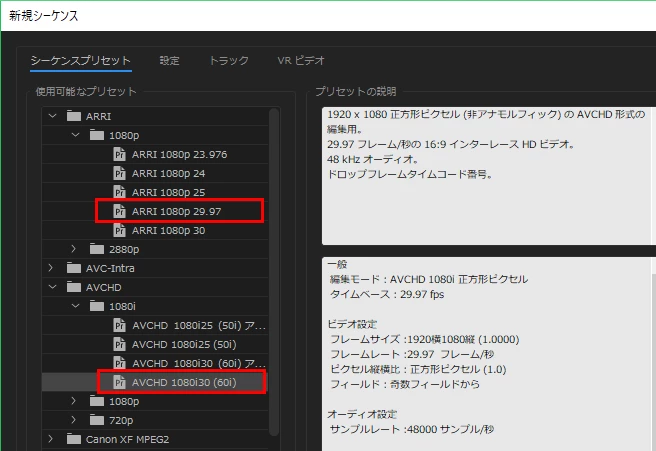Choose the ARRI 1080p 29.97 preset
Screen dimensions: 656x451
coord(176,211)
